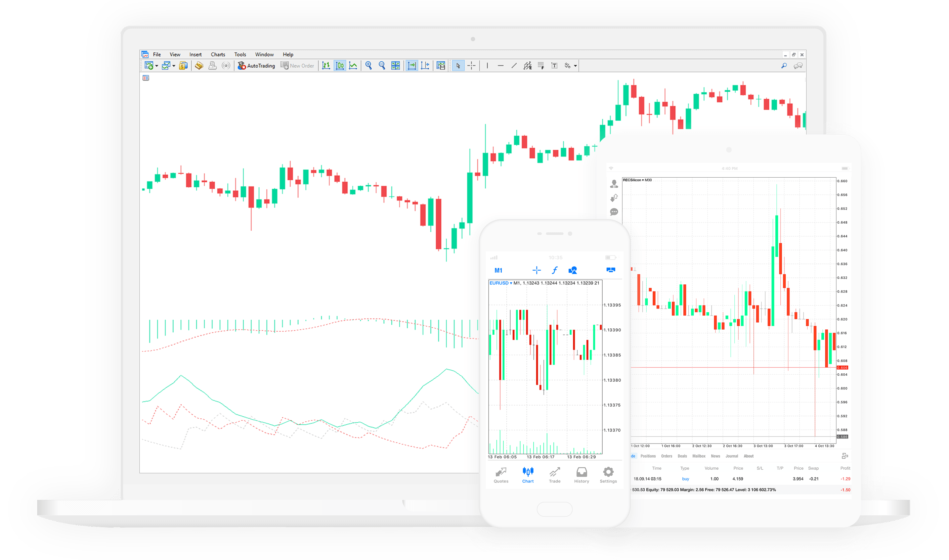Screen dimensions: 949x560
Task: Open the Profiles toolbar icon
Action: [166, 66]
